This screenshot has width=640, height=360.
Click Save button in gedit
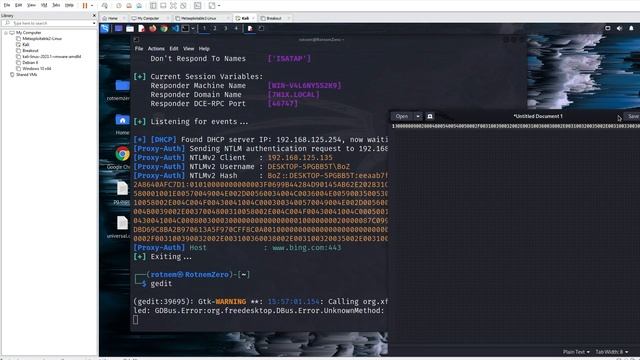coord(633,116)
